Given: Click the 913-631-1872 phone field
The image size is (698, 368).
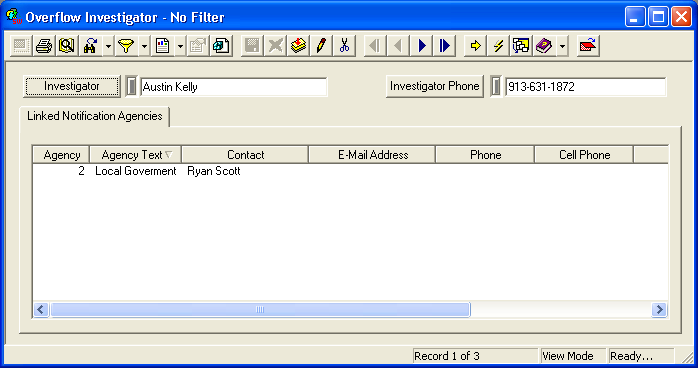Looking at the screenshot, I should (x=586, y=87).
